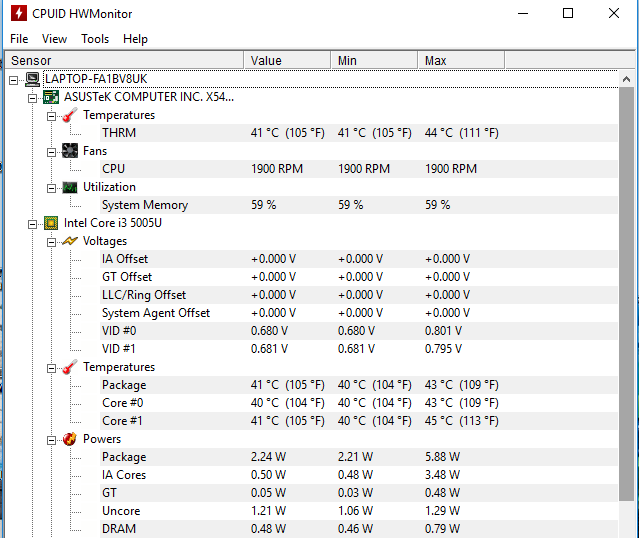Click the fan icon next to Fans
This screenshot has height=538, width=639.
[70, 151]
